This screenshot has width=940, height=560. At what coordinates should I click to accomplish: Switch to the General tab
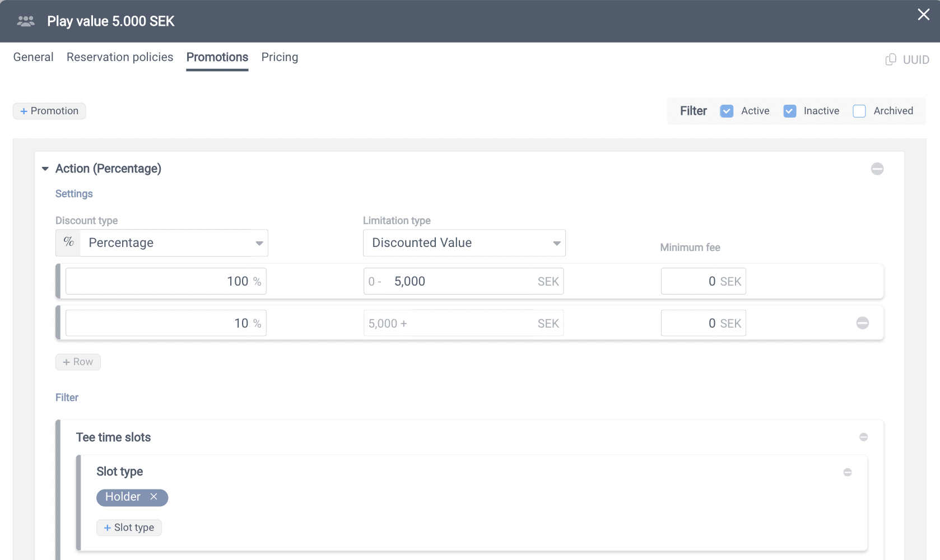pyautogui.click(x=34, y=57)
